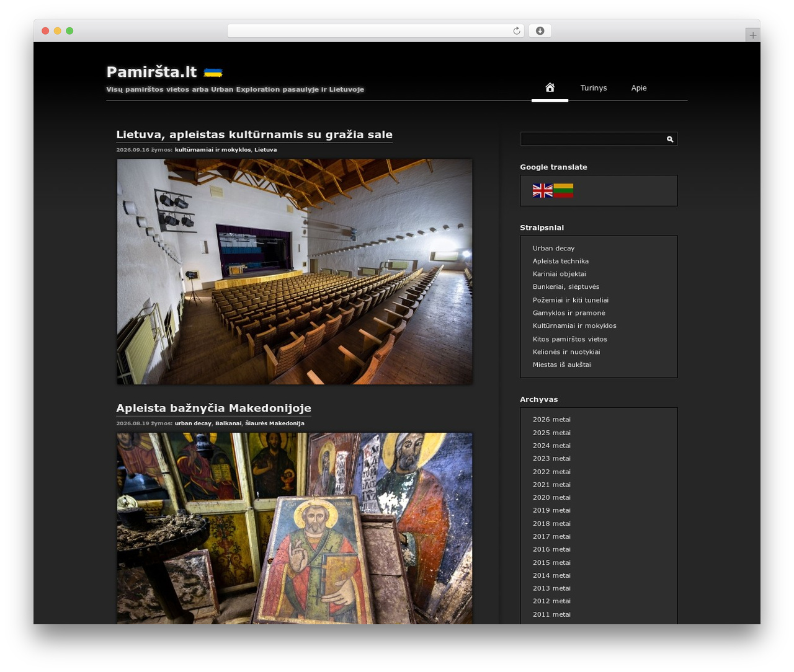This screenshot has width=794, height=672.
Task: Open Kariniai objektai category
Action: tap(559, 274)
